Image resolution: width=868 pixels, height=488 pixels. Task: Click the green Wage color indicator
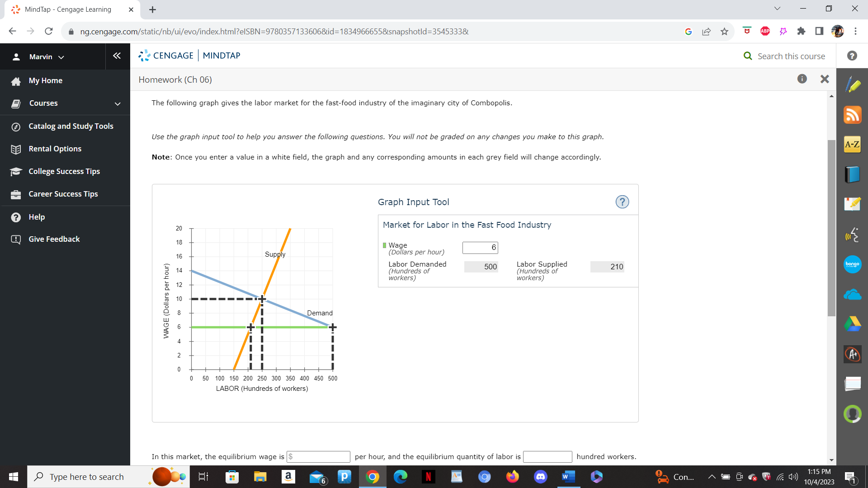384,245
